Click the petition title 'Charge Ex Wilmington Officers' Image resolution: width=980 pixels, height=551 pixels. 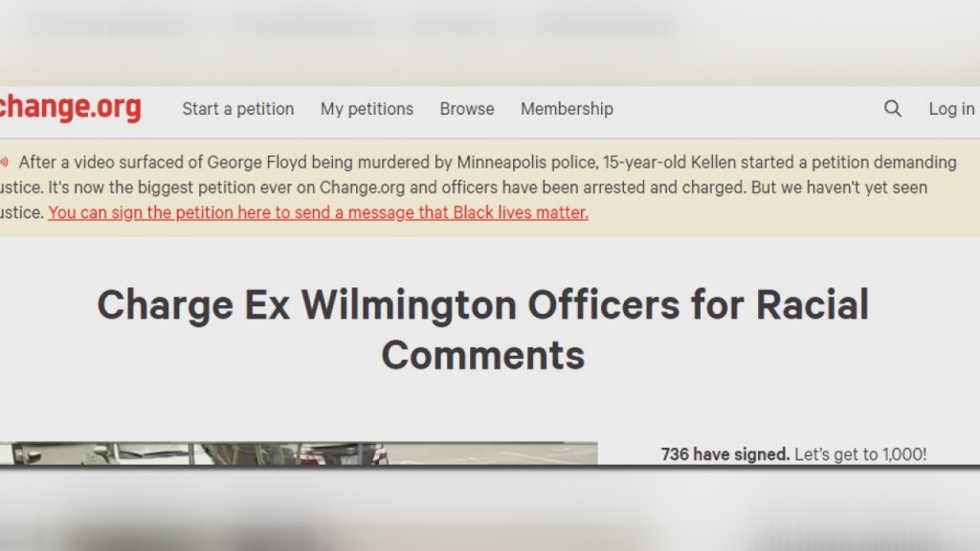[x=389, y=305]
